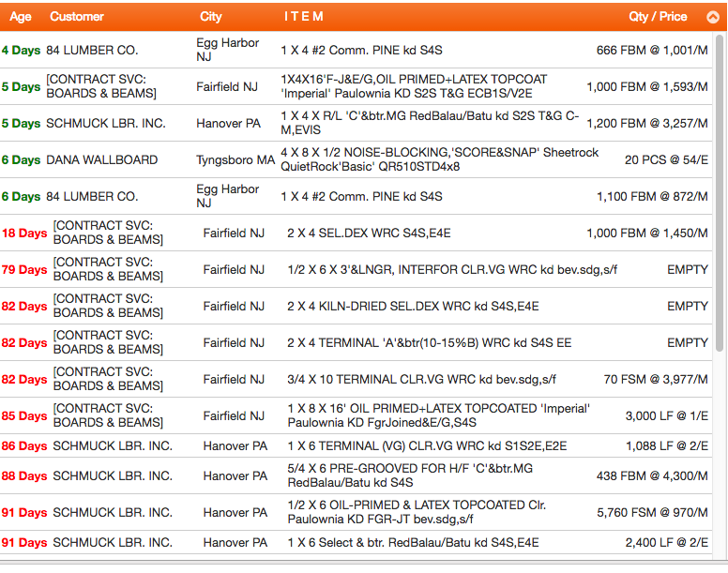The image size is (728, 573).
Task: Open the 5/4 X 6 PRE-GROOVED item
Action: [x=410, y=475]
